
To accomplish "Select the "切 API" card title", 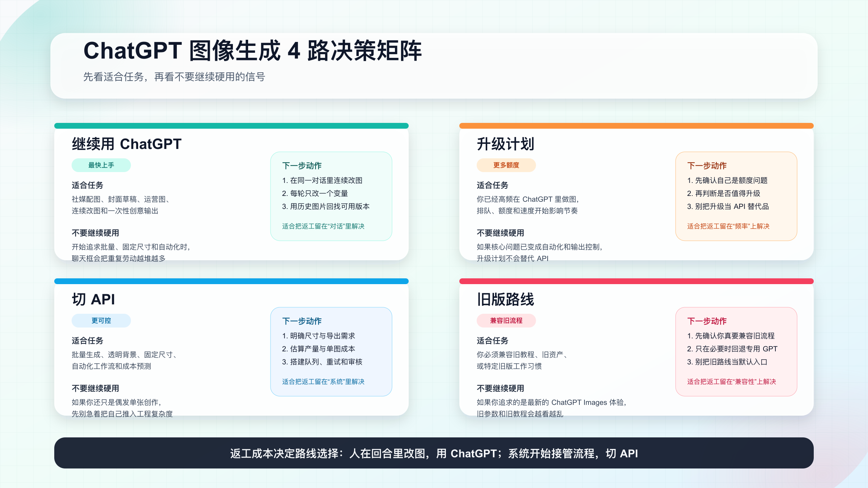I will (93, 299).
